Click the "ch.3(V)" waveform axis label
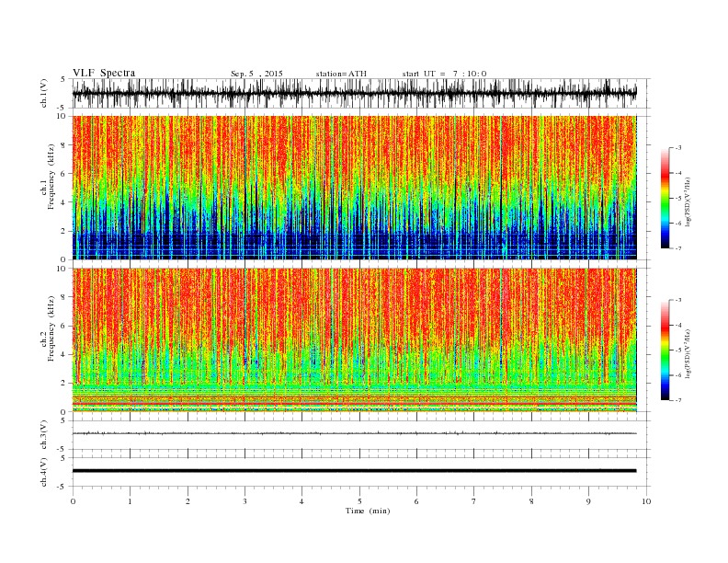 [44, 435]
